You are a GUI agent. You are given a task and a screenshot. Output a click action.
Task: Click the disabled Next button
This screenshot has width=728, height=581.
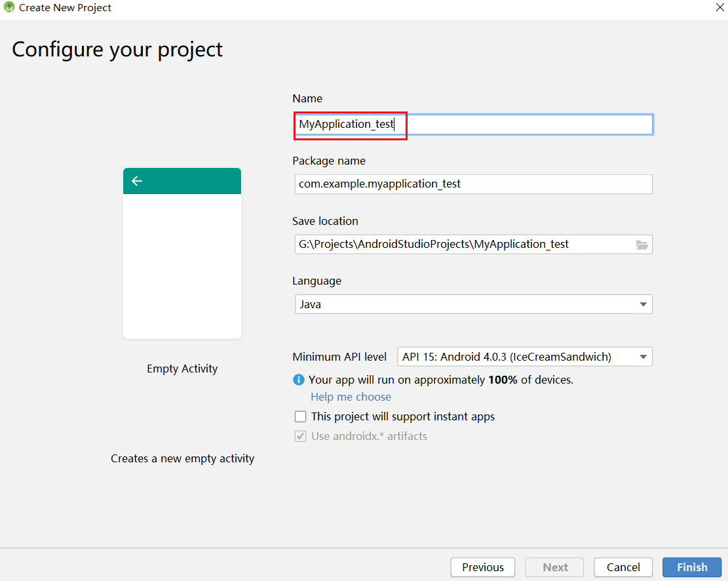click(x=555, y=567)
